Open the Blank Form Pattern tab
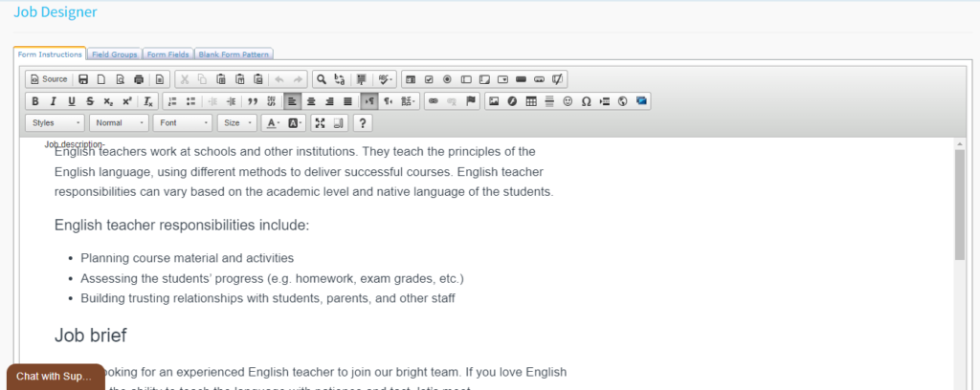This screenshot has width=980, height=390. [x=236, y=54]
